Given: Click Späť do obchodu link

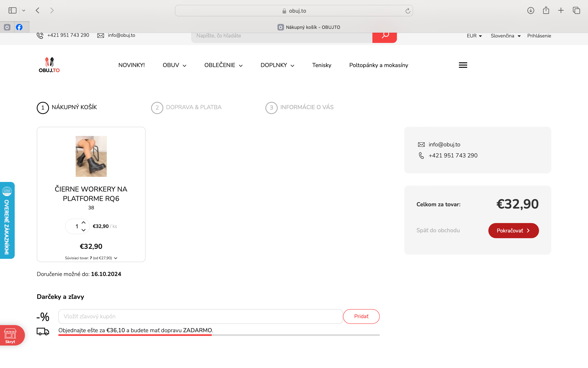Looking at the screenshot, I should pos(438,230).
